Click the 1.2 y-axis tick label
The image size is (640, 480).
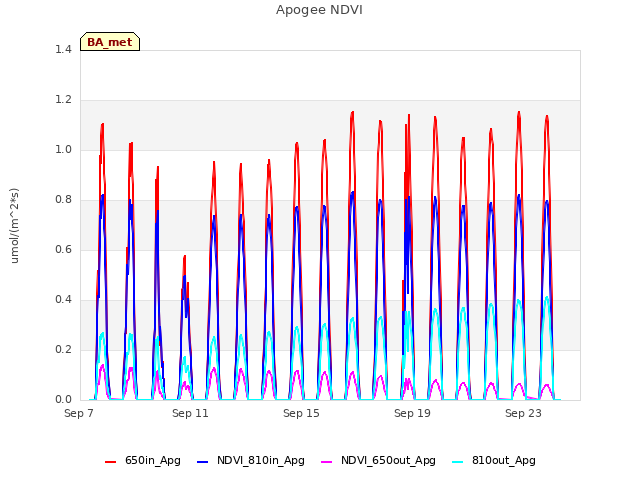[x=63, y=100]
